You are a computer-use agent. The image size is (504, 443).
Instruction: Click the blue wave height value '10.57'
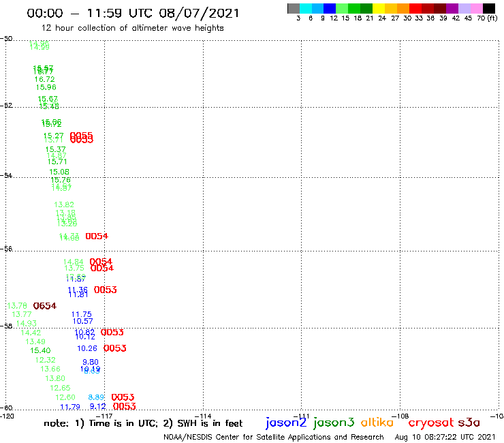click(x=82, y=321)
